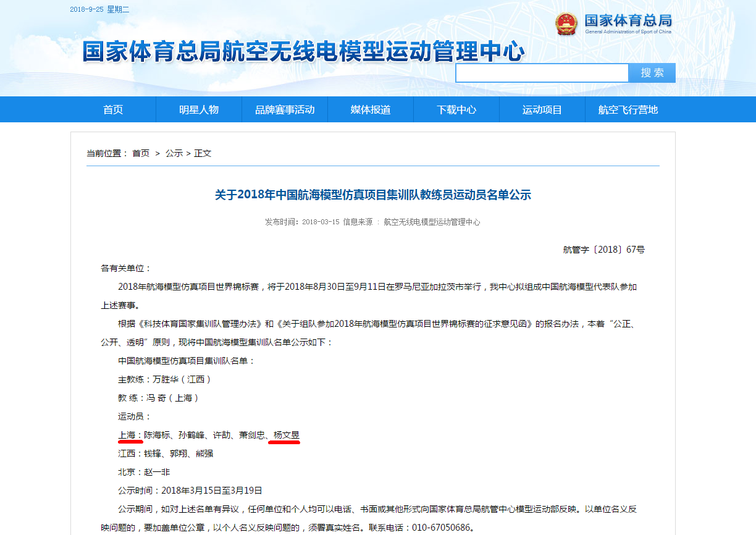Click the article title about 2018年中国航海模型
Image resolution: width=756 pixels, height=535 pixels.
(373, 195)
